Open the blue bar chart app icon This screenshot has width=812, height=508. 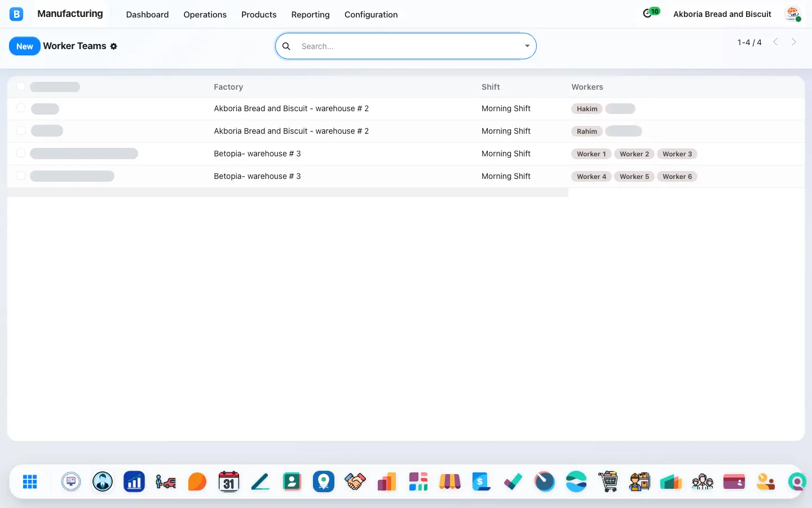[134, 481]
